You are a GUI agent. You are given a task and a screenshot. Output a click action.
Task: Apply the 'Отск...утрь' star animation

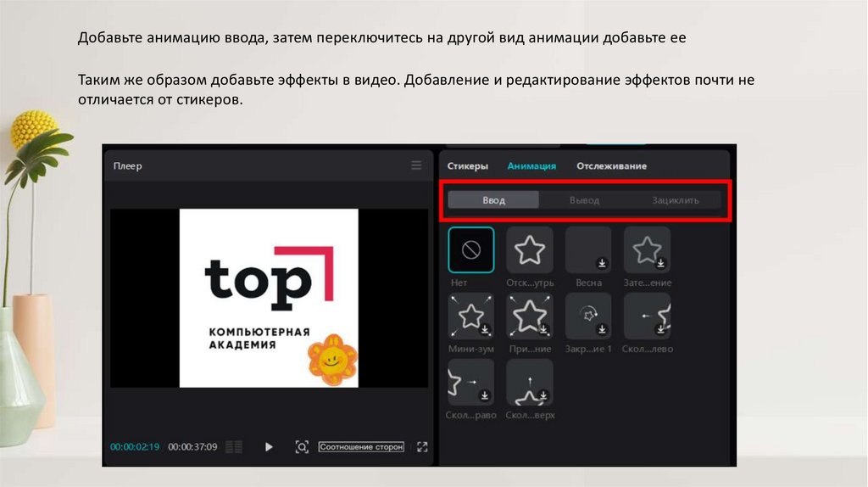click(530, 250)
